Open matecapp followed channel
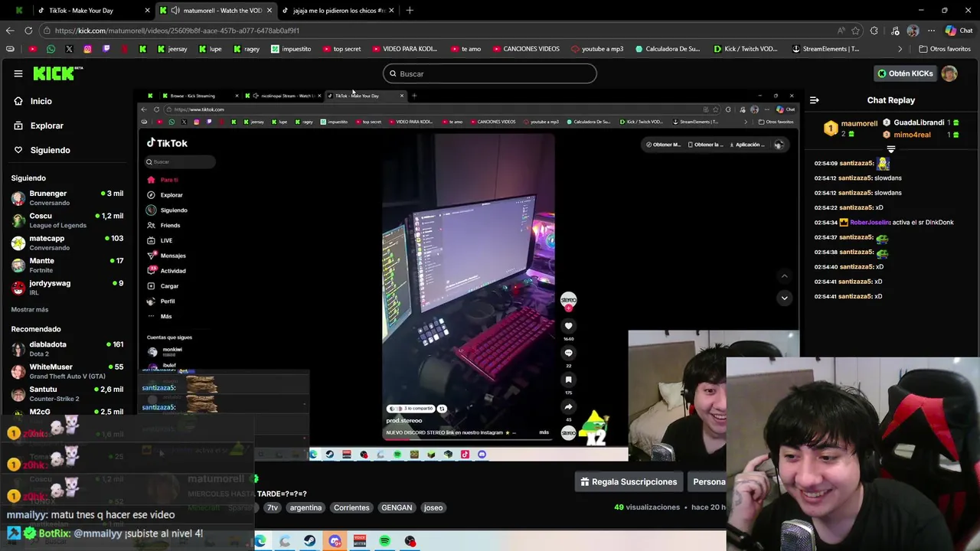Screen dimensions: 980x551 tap(67, 243)
